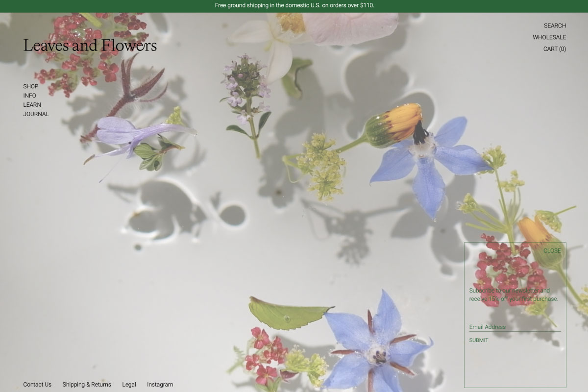Open the JOURNAL menu item
The width and height of the screenshot is (588, 392).
pyautogui.click(x=36, y=114)
